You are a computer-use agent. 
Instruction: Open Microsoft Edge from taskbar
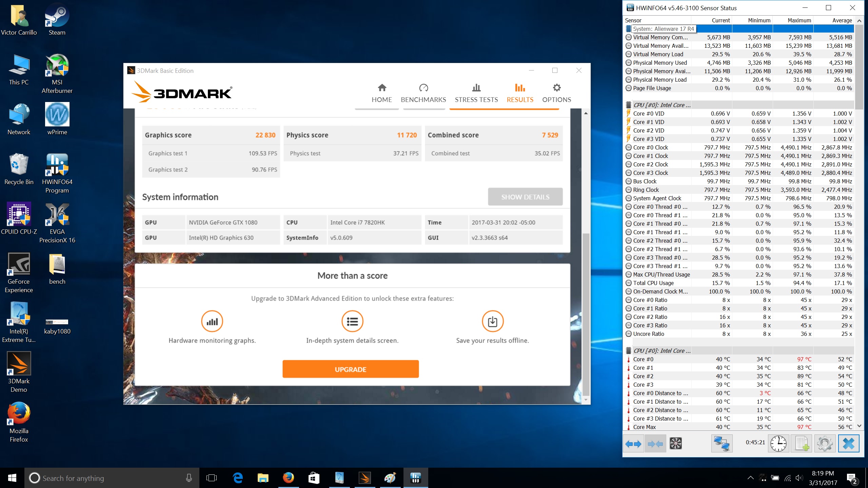pos(238,478)
